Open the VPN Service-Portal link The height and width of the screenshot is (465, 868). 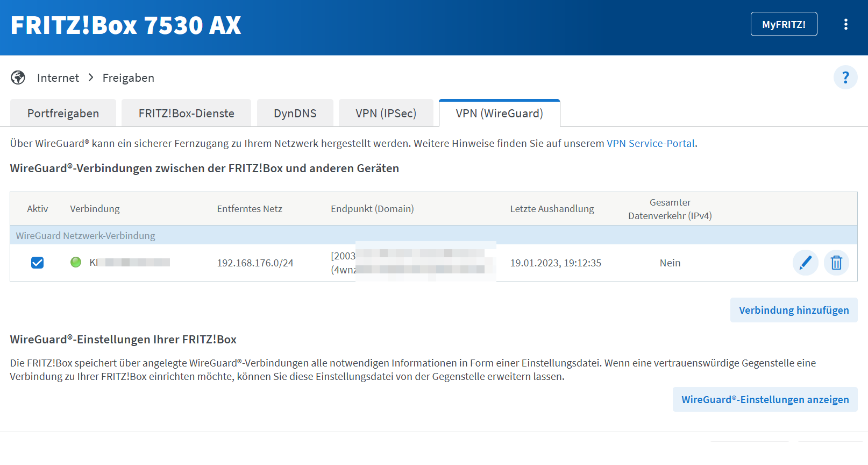click(651, 144)
